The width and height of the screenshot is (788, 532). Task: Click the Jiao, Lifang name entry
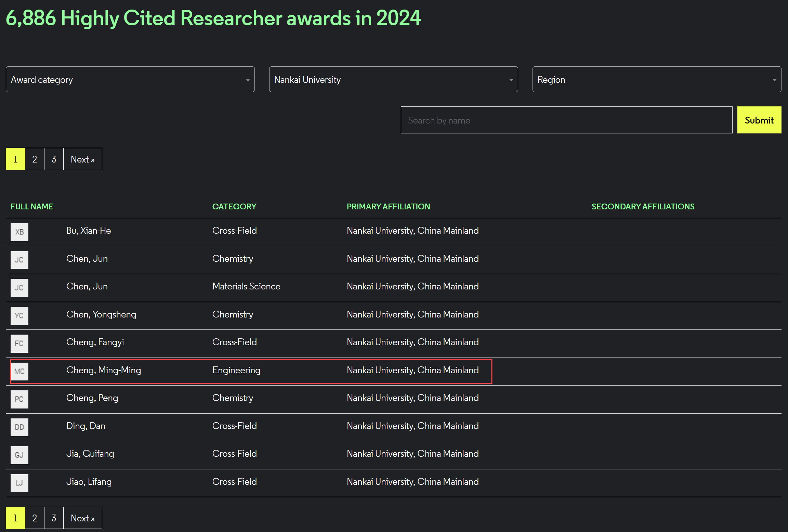pyautogui.click(x=89, y=482)
